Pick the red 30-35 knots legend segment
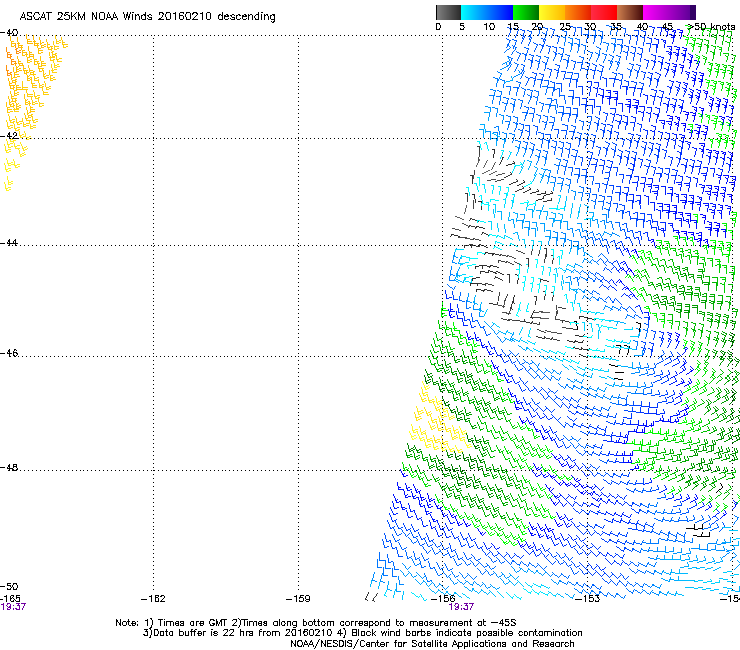740x650 pixels. tap(604, 12)
